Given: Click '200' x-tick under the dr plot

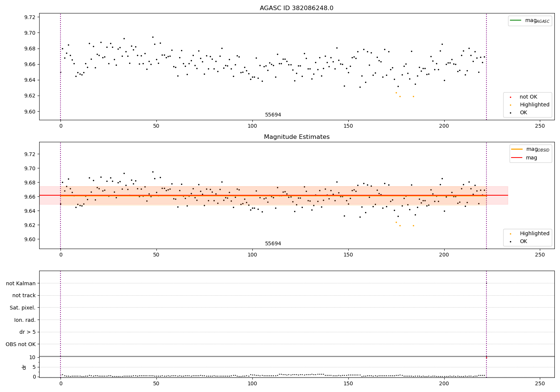Looking at the screenshot, I should (x=444, y=383).
